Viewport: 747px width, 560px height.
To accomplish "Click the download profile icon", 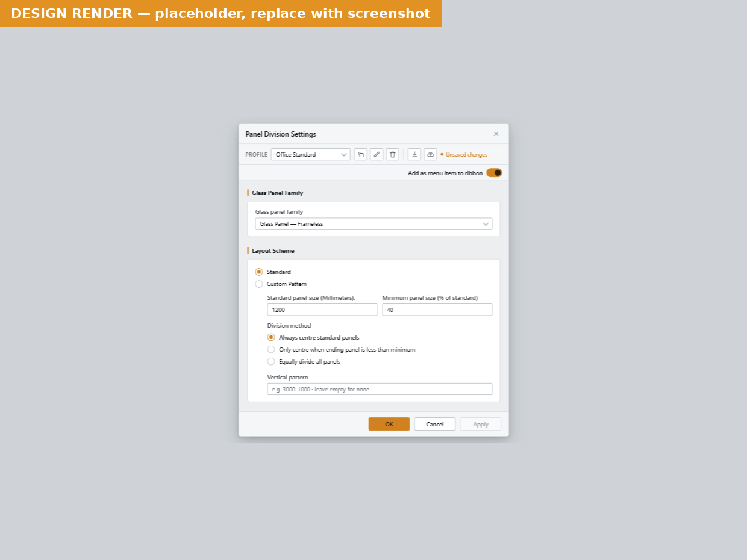I will pyautogui.click(x=414, y=155).
